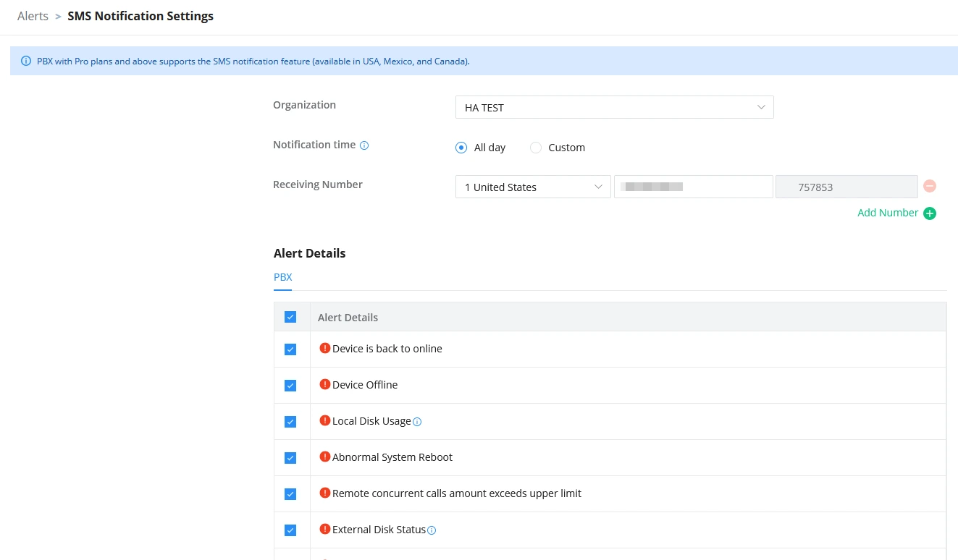Image resolution: width=958 pixels, height=560 pixels.
Task: Click the alert icon beside Local Disk Usage
Action: click(x=325, y=420)
